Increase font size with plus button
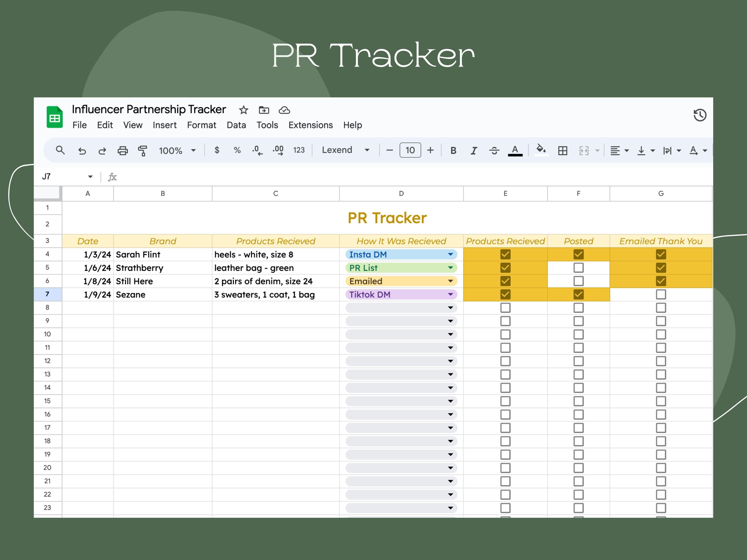 430,150
